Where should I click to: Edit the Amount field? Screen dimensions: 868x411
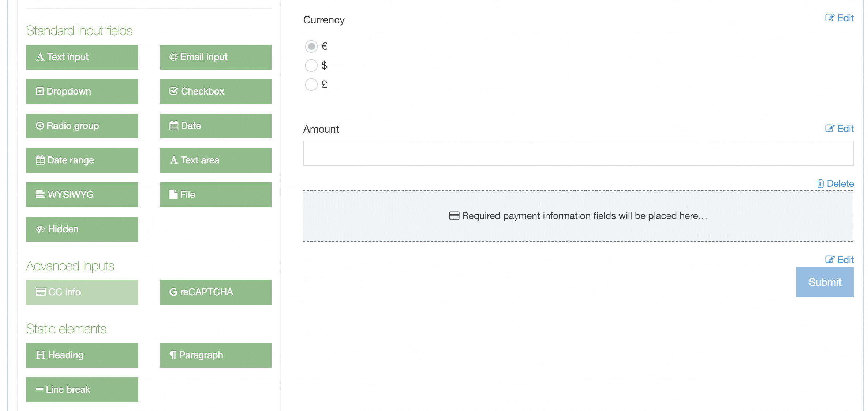point(839,129)
